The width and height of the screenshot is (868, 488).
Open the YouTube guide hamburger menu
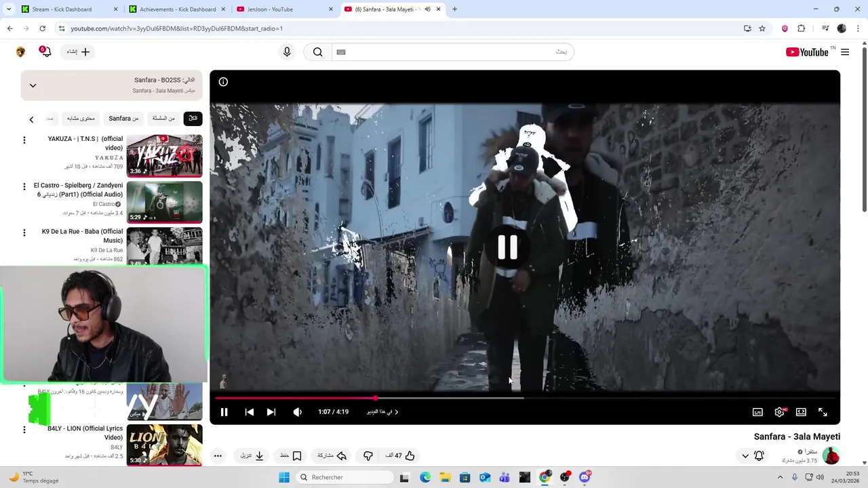845,52
